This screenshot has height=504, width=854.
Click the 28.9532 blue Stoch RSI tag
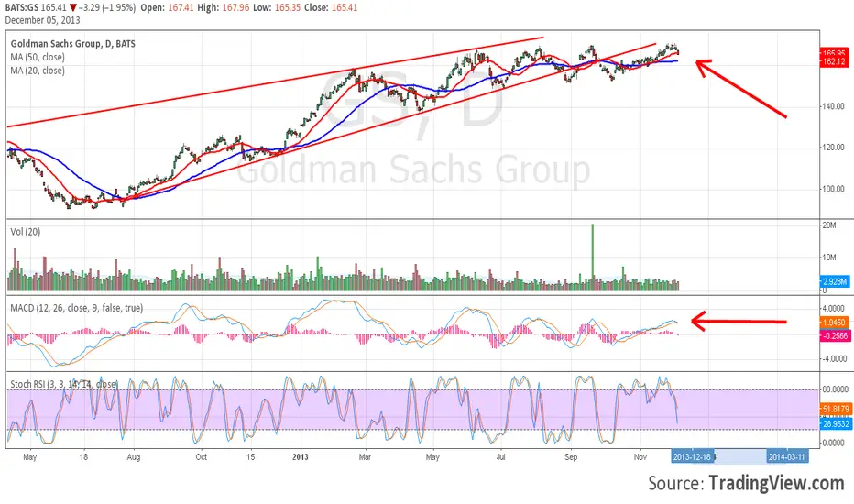point(836,423)
